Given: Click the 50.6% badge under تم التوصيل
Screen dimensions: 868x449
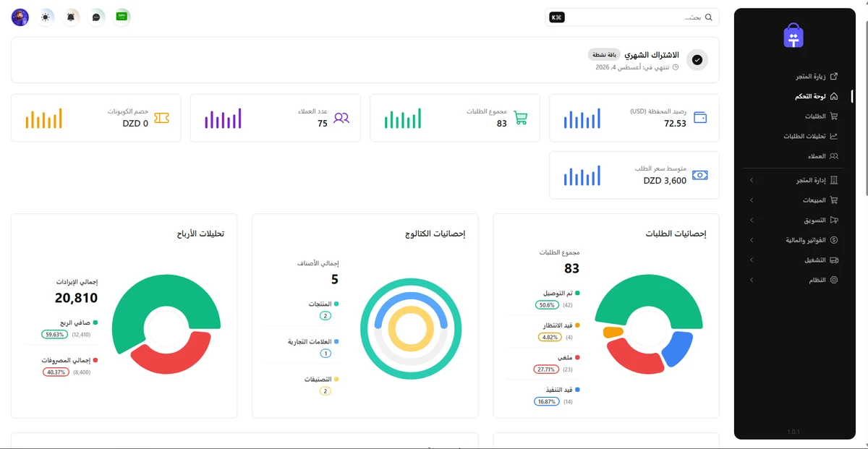Looking at the screenshot, I should [548, 305].
